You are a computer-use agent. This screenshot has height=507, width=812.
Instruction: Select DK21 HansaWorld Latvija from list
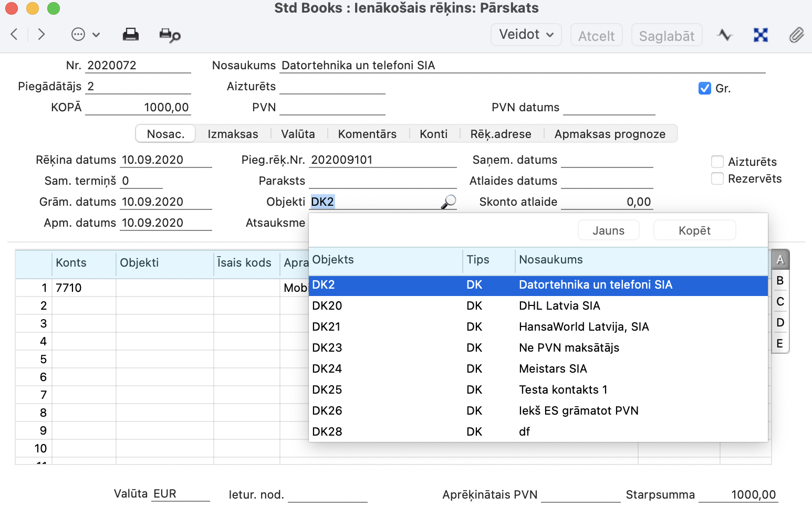tap(538, 326)
